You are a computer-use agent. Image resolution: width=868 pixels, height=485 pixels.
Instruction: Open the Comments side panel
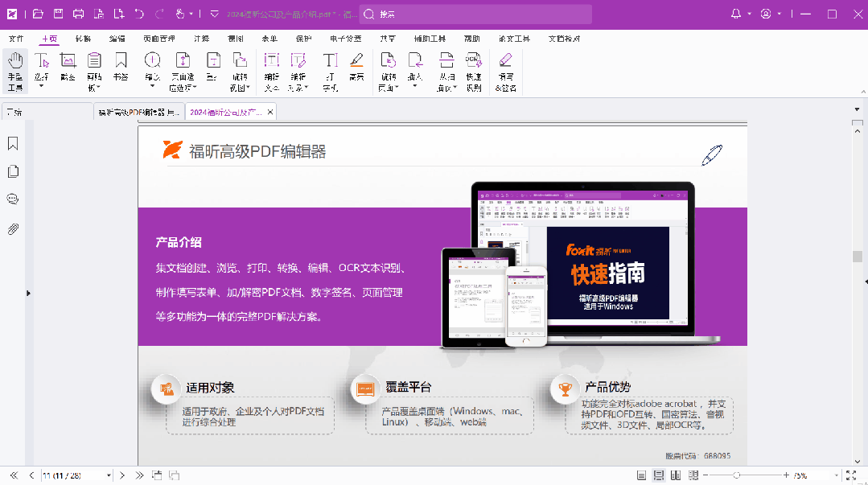pos(14,199)
